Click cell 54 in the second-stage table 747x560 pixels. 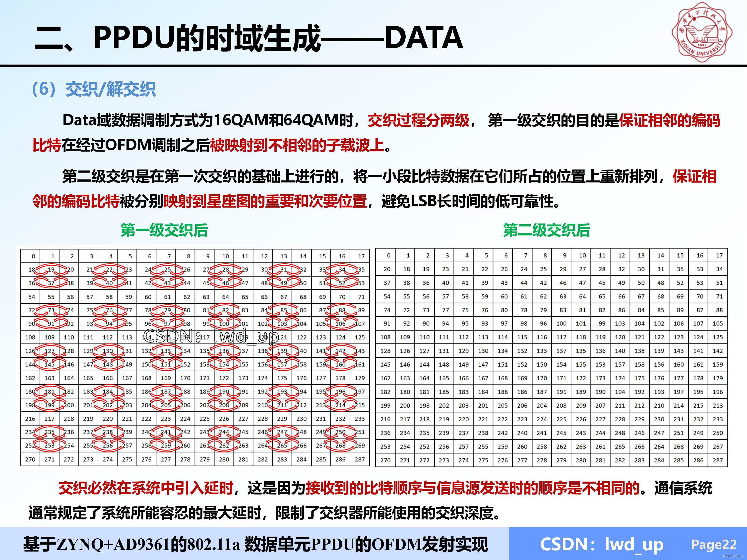point(388,296)
